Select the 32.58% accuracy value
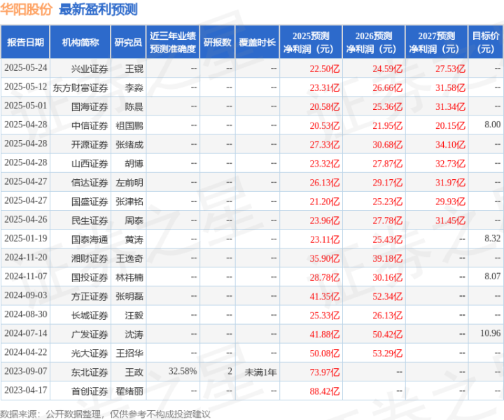Screen dimensions: 504x420 183,372
